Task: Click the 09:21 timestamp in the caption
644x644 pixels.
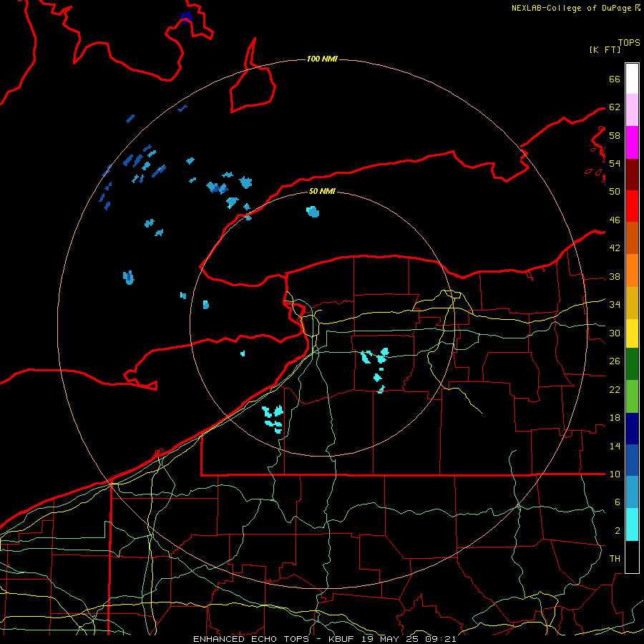Action: (440, 639)
